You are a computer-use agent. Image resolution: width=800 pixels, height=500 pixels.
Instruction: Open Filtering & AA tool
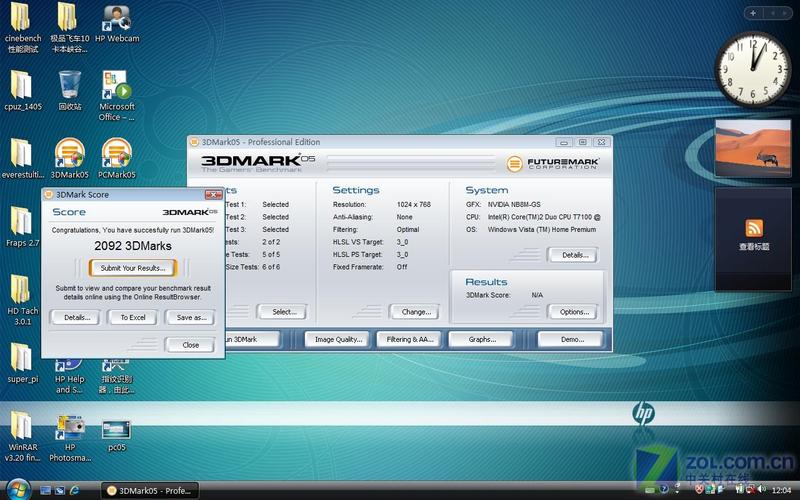409,339
